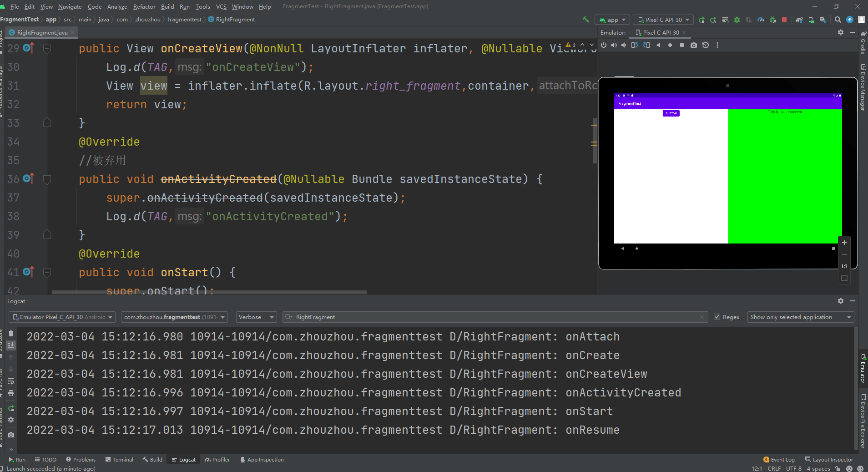868x472 pixels.
Task: Click the emulator Back triangle button
Action: click(x=658, y=45)
